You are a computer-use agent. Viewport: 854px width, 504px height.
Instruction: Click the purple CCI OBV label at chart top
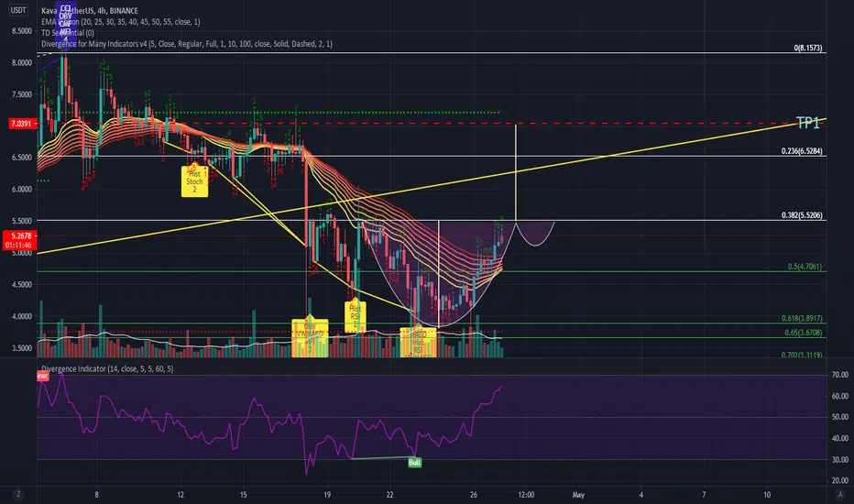tap(65, 21)
